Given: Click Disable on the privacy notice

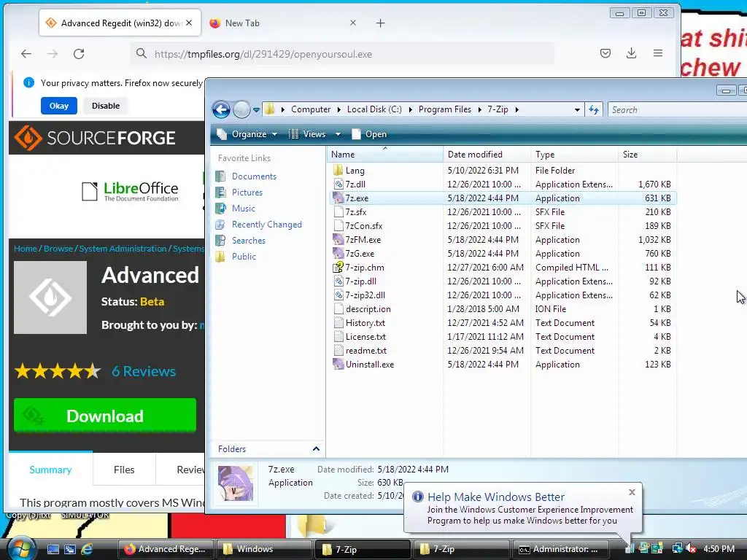Looking at the screenshot, I should (106, 106).
